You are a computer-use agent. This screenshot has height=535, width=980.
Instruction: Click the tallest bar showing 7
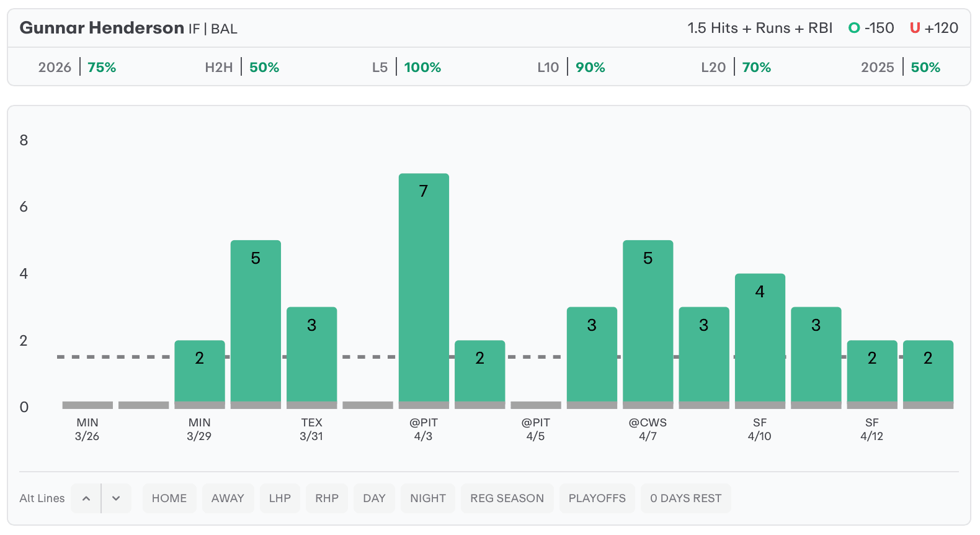424,289
